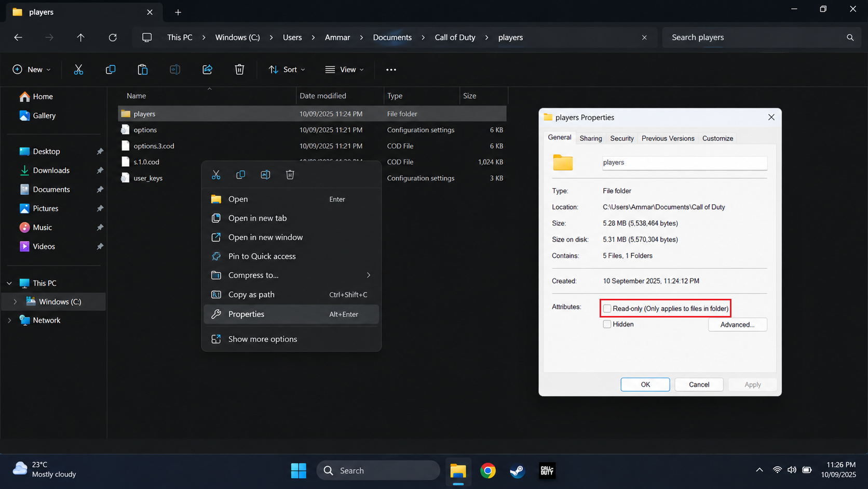Toggle the Read-only attribute checkbox
The width and height of the screenshot is (868, 489).
(x=607, y=309)
